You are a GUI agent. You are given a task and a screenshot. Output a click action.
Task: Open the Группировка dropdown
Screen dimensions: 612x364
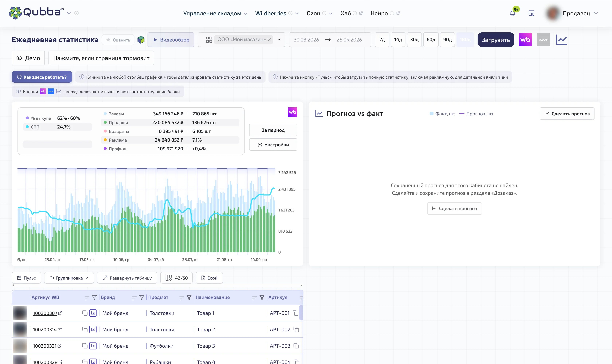point(69,278)
